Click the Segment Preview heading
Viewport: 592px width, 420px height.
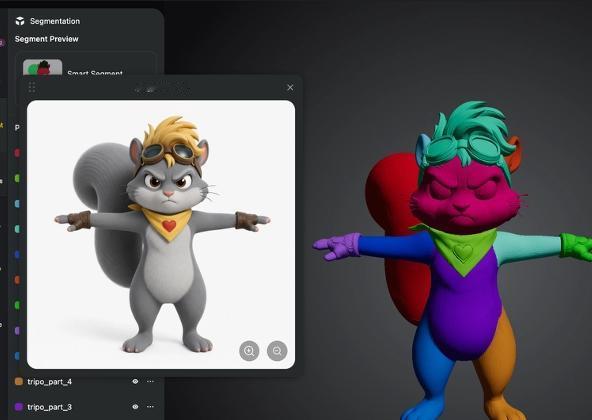coord(46,39)
